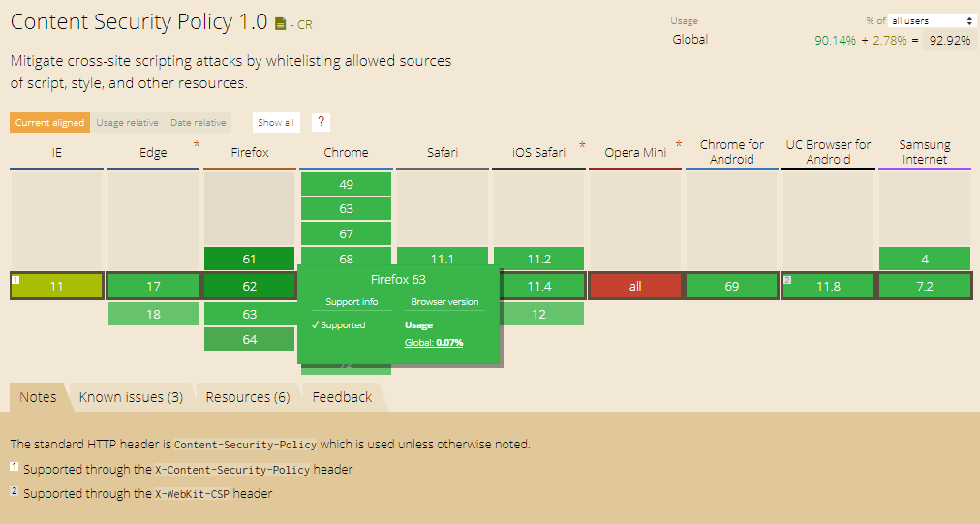Click the Edge 17 cell
980x524 pixels.
(153, 287)
